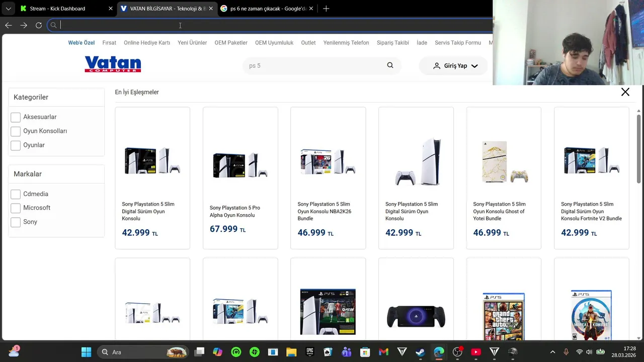This screenshot has height=362, width=644.
Task: Switch to the ps 6 ne zaman çıkacak tab
Action: [x=268, y=9]
